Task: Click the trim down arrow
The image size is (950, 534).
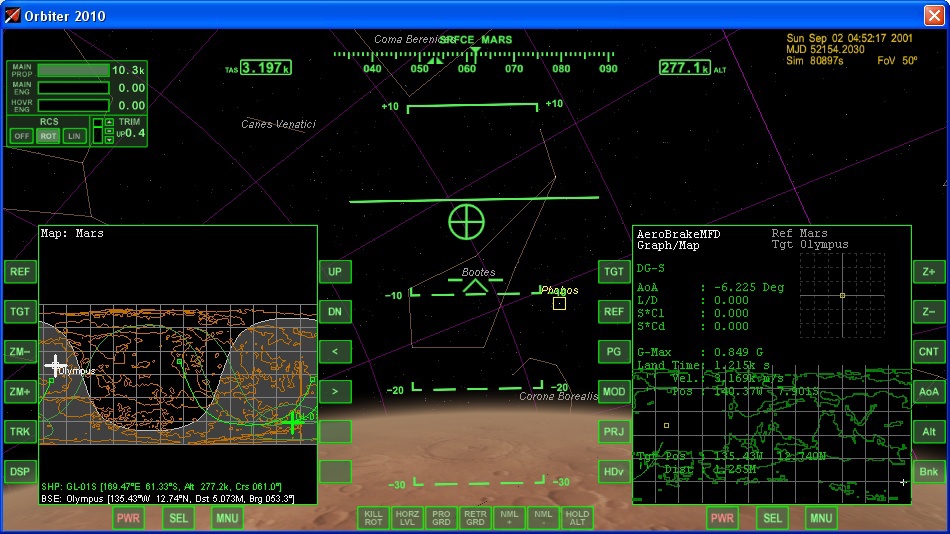Action: pyautogui.click(x=109, y=140)
